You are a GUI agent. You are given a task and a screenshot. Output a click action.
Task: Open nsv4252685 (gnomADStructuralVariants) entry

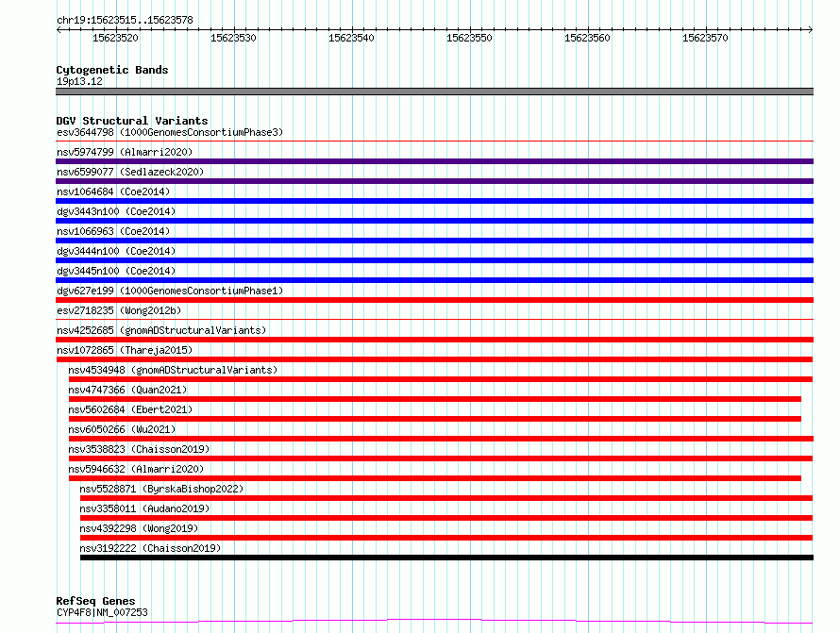point(161,330)
